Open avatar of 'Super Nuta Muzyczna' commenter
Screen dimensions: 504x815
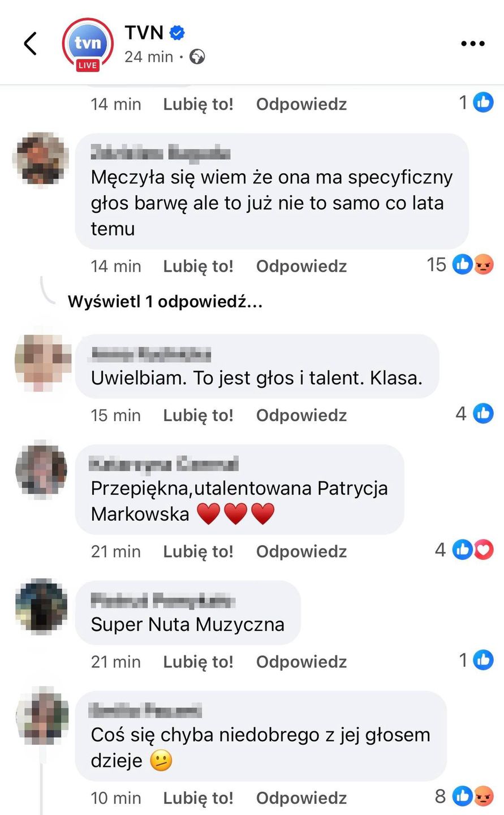point(41,606)
